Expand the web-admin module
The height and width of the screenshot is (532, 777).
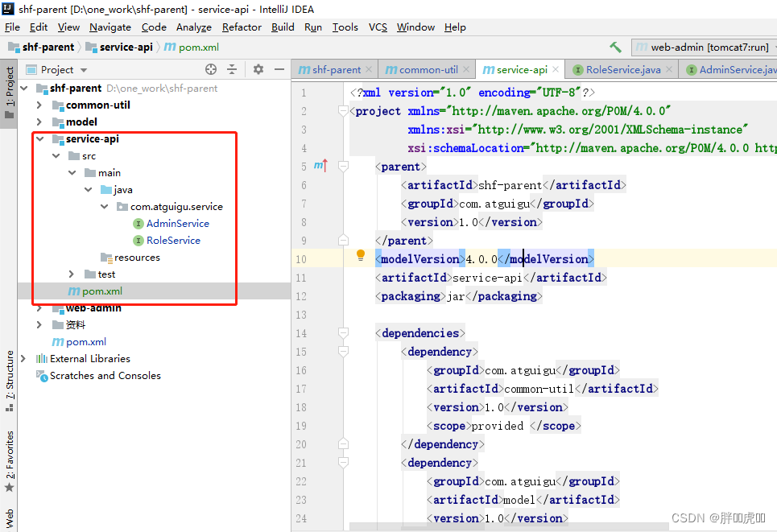(39, 308)
